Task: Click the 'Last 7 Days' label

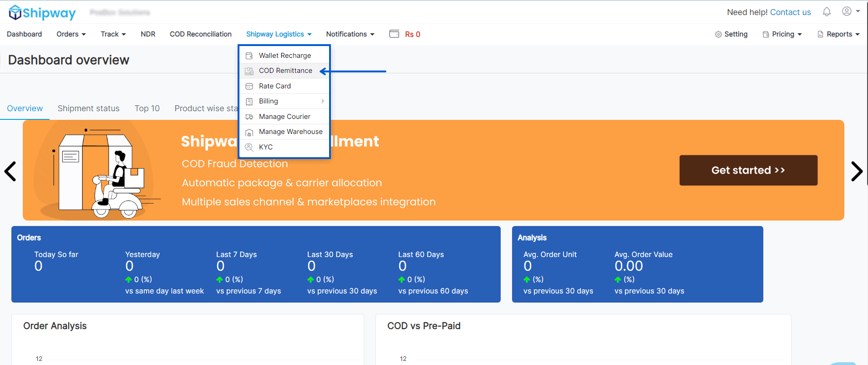Action: tap(236, 255)
